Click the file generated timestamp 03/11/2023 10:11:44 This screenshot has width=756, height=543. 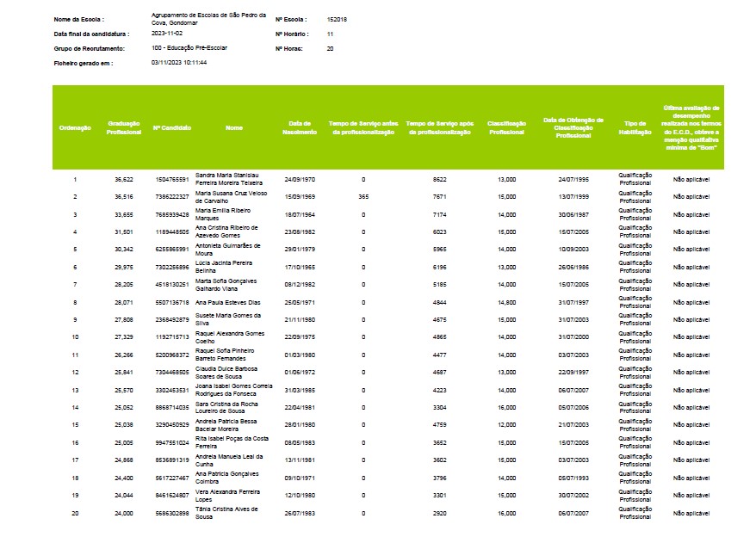click(178, 63)
